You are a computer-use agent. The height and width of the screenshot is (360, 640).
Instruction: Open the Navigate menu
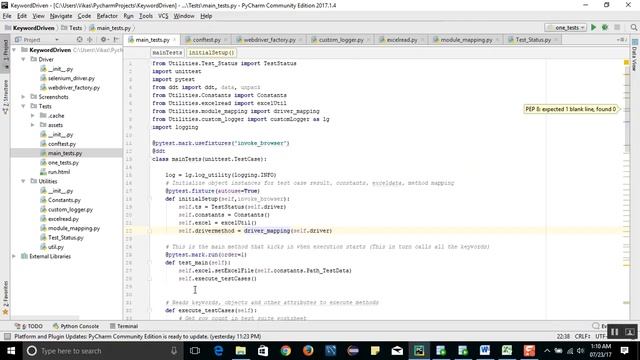pos(61,16)
